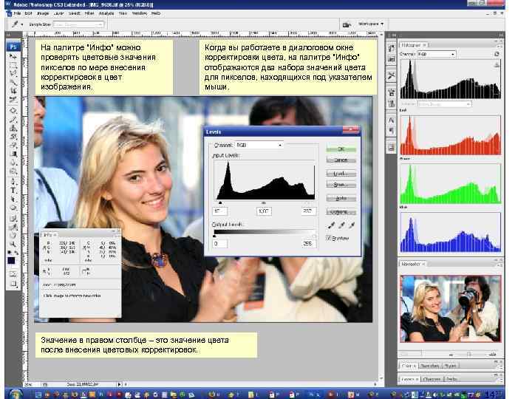532x399 pixels.
Task: Click the midtone input level field
Action: click(264, 211)
